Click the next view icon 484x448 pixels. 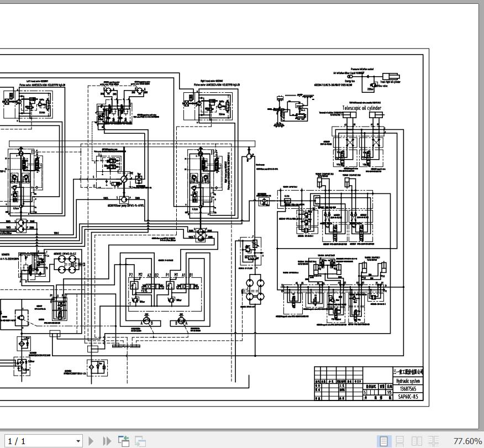point(140,441)
